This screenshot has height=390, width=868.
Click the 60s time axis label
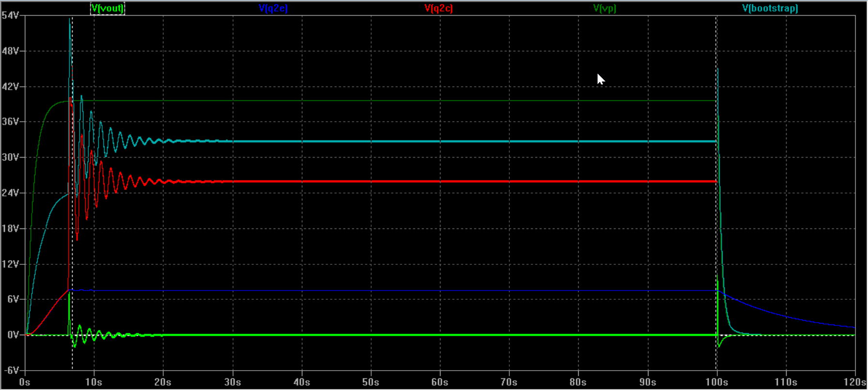440,382
